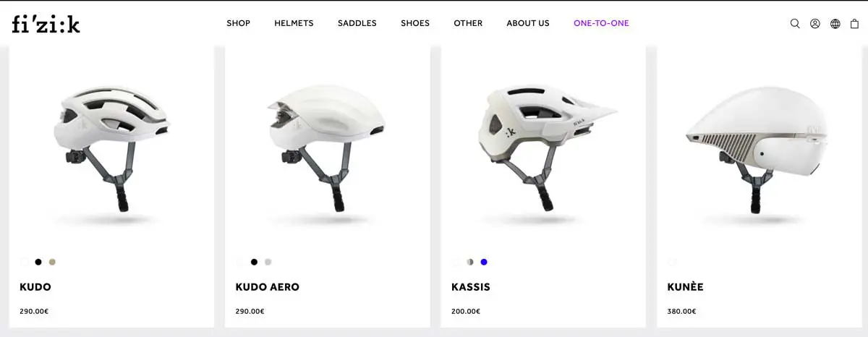Screen dimensions: 868x337
Task: Open the HELMETS menu item
Action: coord(294,23)
